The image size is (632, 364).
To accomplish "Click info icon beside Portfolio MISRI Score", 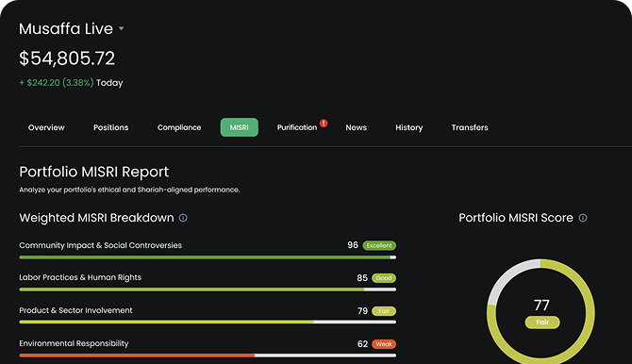I will 583,218.
